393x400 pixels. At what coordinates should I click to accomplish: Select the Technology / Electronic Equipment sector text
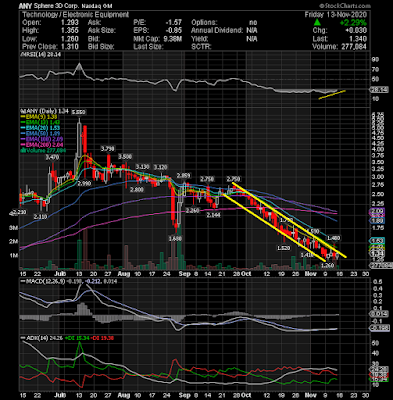pyautogui.click(x=76, y=15)
